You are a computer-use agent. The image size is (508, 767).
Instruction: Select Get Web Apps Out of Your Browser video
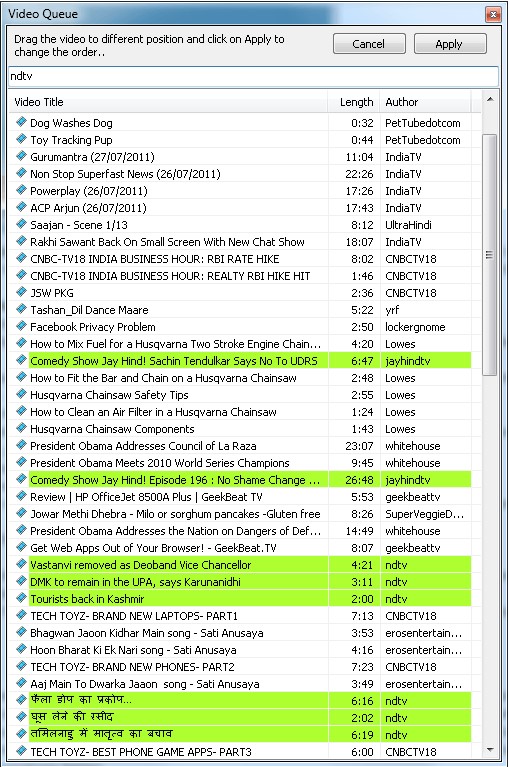tap(240, 548)
